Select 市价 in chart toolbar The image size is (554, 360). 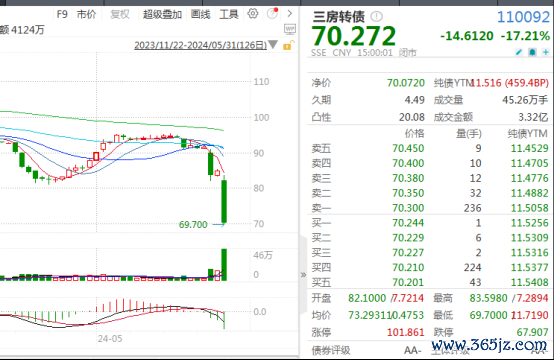point(87,14)
